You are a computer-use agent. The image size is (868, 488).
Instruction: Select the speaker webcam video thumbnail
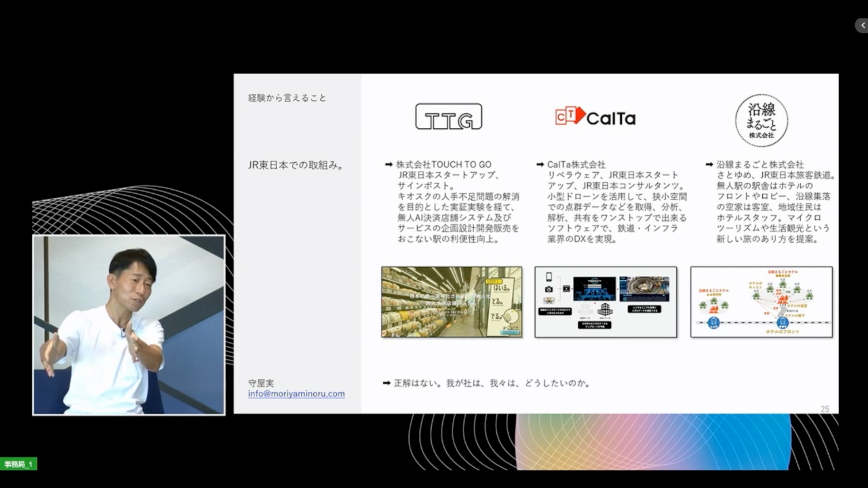129,324
